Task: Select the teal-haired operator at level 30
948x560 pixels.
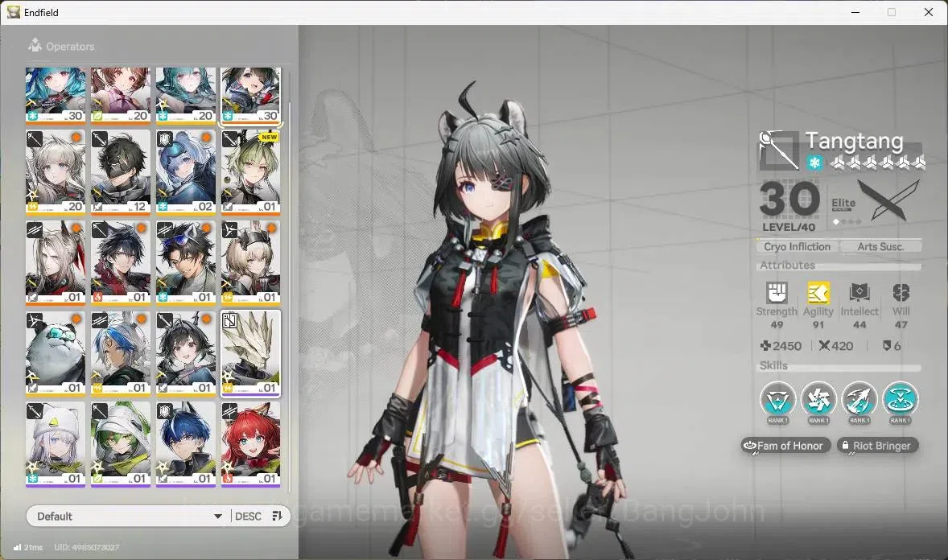Action: (x=56, y=95)
